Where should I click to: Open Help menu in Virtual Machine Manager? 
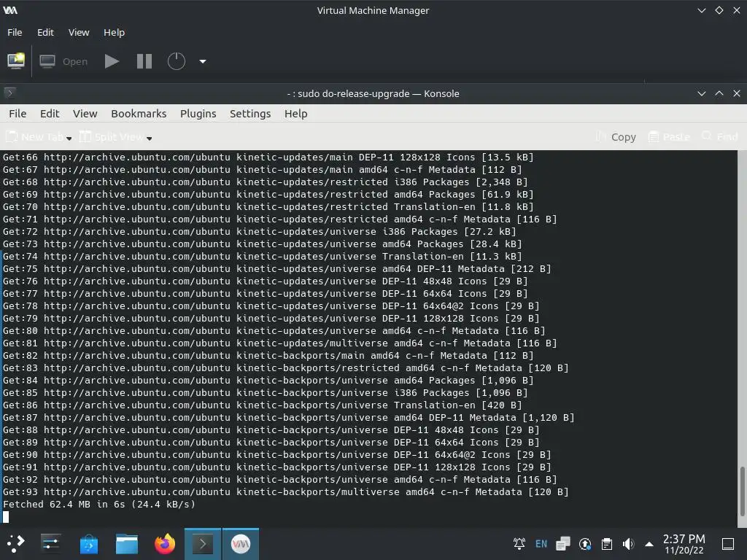pyautogui.click(x=114, y=32)
